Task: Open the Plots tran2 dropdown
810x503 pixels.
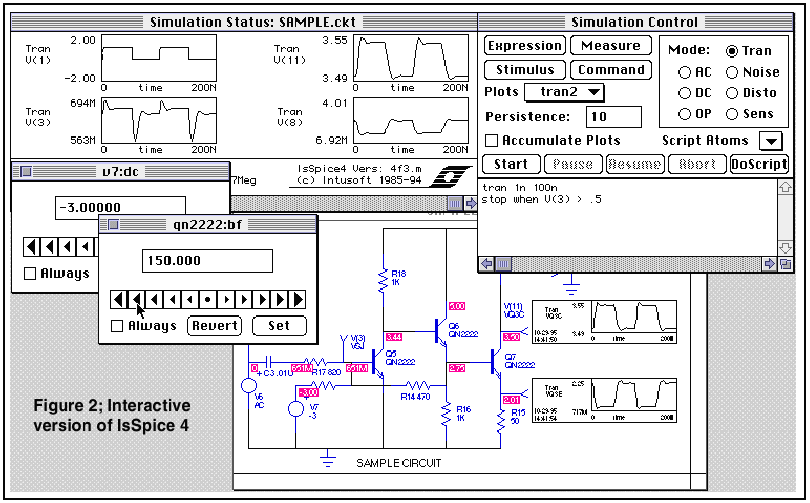Action: point(565,93)
